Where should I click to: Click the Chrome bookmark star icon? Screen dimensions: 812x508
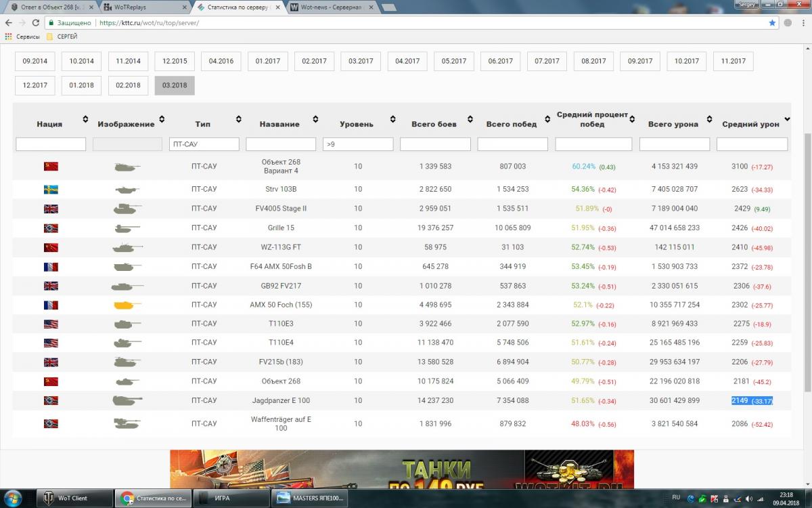[x=772, y=22]
